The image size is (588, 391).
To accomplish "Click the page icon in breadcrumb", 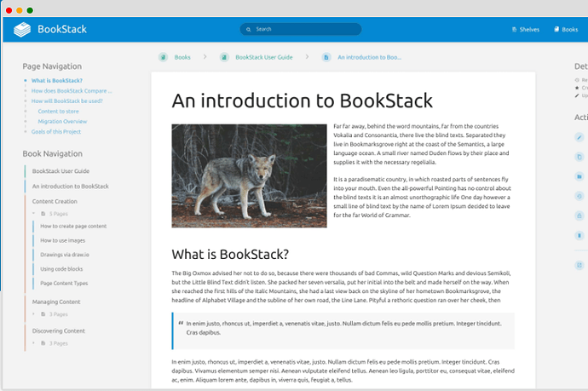I will click(326, 57).
